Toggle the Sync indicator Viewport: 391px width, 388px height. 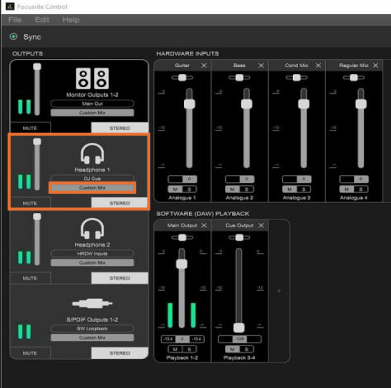coord(13,37)
